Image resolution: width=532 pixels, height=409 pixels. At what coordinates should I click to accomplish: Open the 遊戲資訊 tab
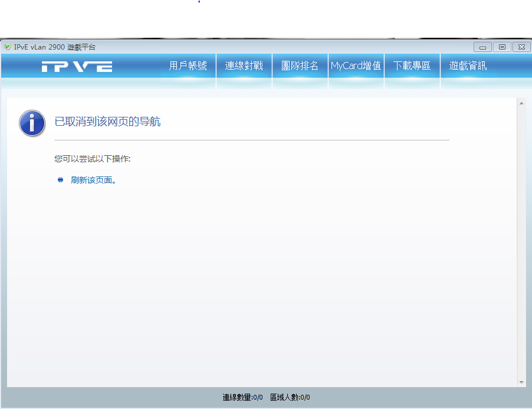[468, 66]
